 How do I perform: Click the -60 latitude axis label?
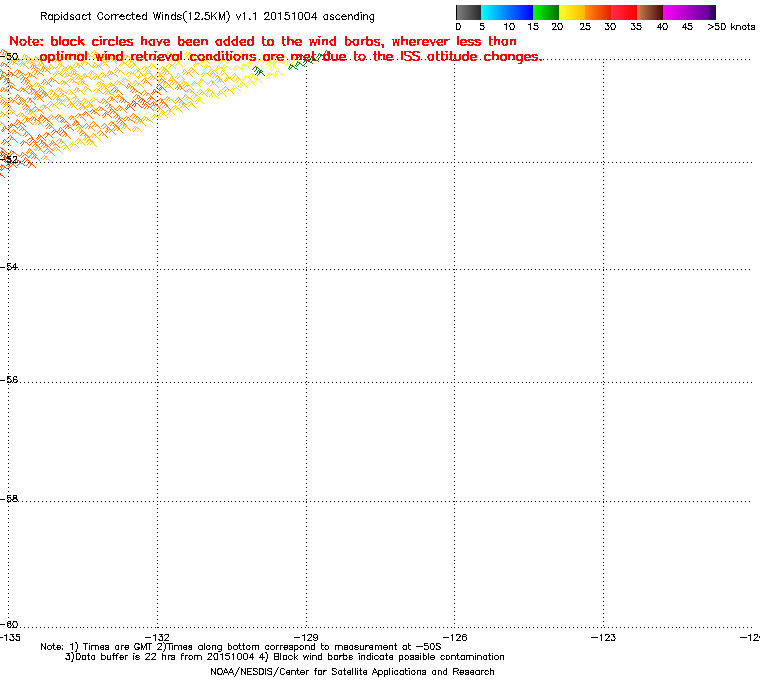pos(9,624)
